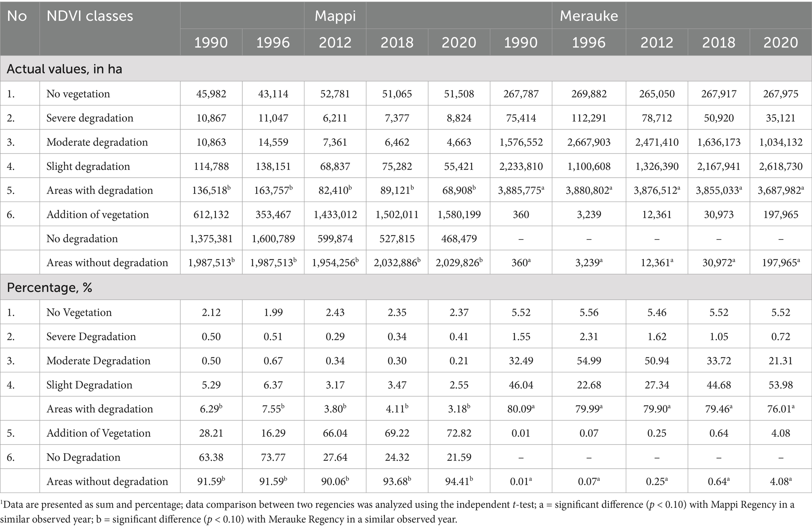
Task: Click the 'Merauke' column group header
Action: pos(588,16)
